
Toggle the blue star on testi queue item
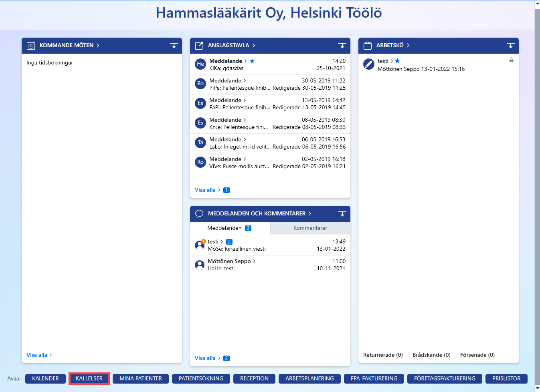(x=397, y=61)
